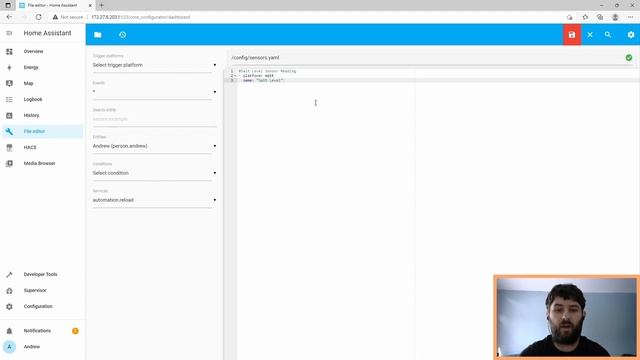Open the automation.reload services dropdown

pos(154,200)
